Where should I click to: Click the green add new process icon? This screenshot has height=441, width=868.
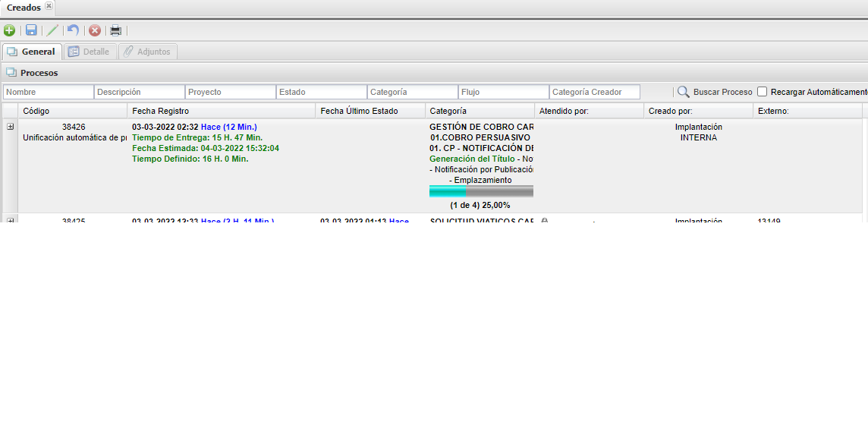[x=9, y=30]
